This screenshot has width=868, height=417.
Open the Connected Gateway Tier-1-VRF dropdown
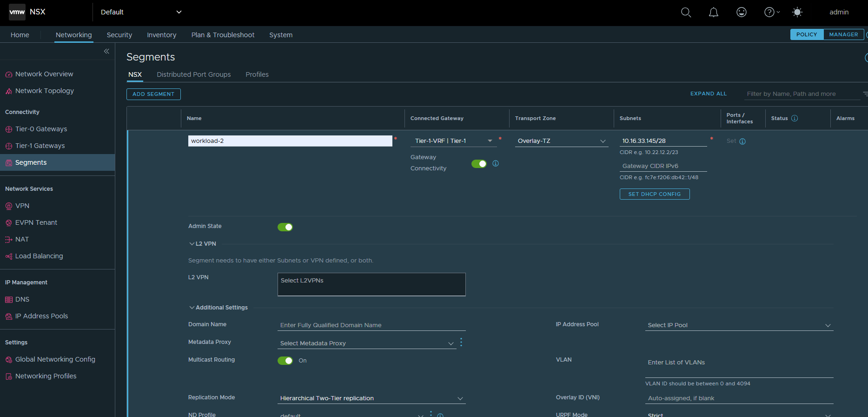coord(453,141)
